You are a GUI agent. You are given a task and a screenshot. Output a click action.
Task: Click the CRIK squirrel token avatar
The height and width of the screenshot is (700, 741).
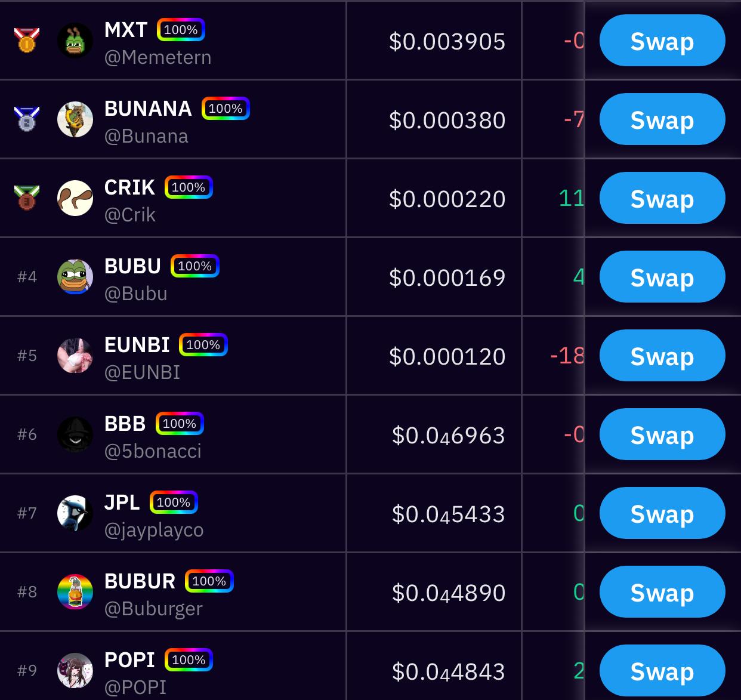point(75,198)
